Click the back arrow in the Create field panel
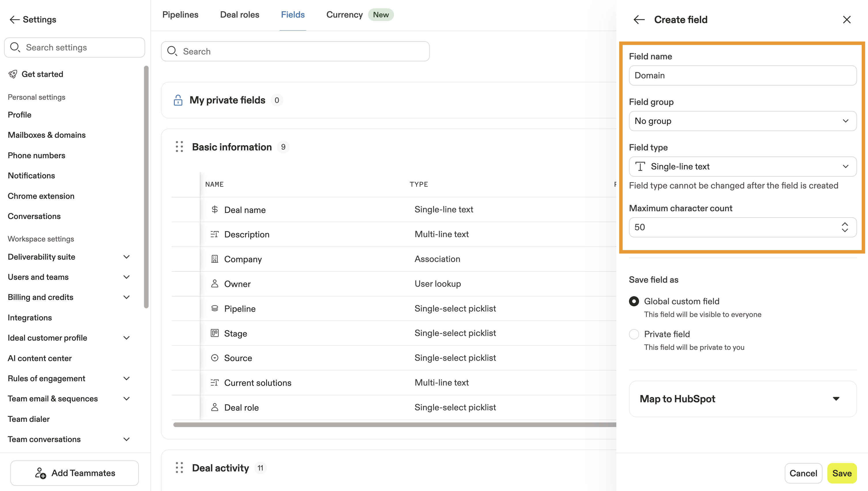Image resolution: width=868 pixels, height=491 pixels. (x=639, y=20)
